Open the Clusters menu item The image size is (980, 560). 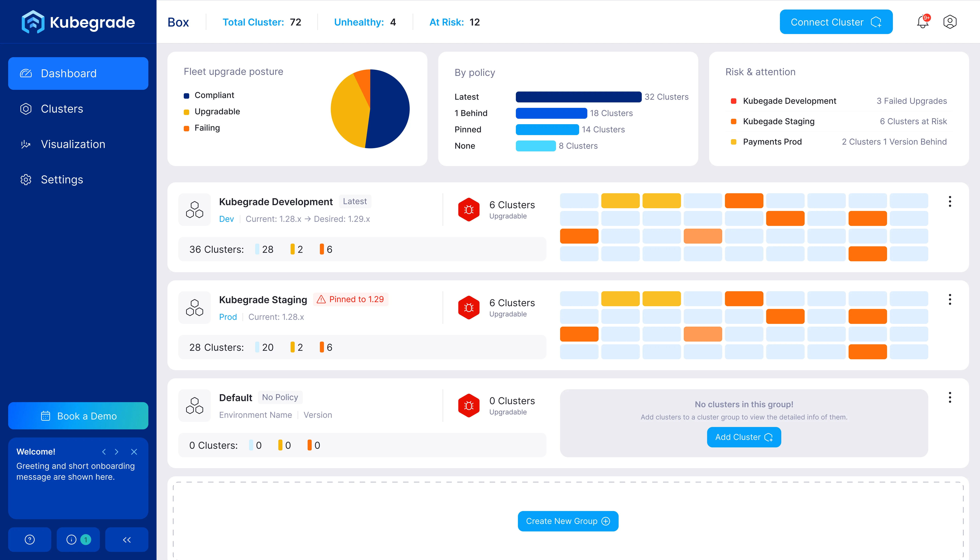point(78,109)
